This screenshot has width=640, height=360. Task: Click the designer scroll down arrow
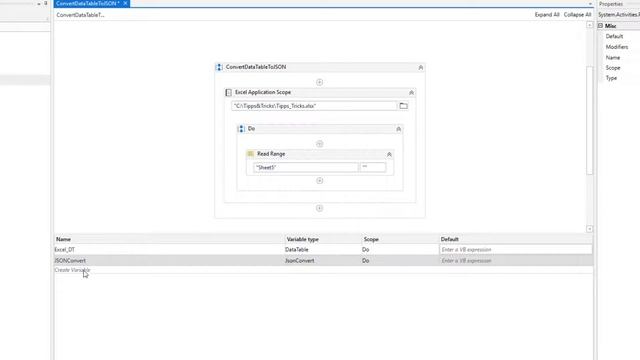pyautogui.click(x=590, y=229)
